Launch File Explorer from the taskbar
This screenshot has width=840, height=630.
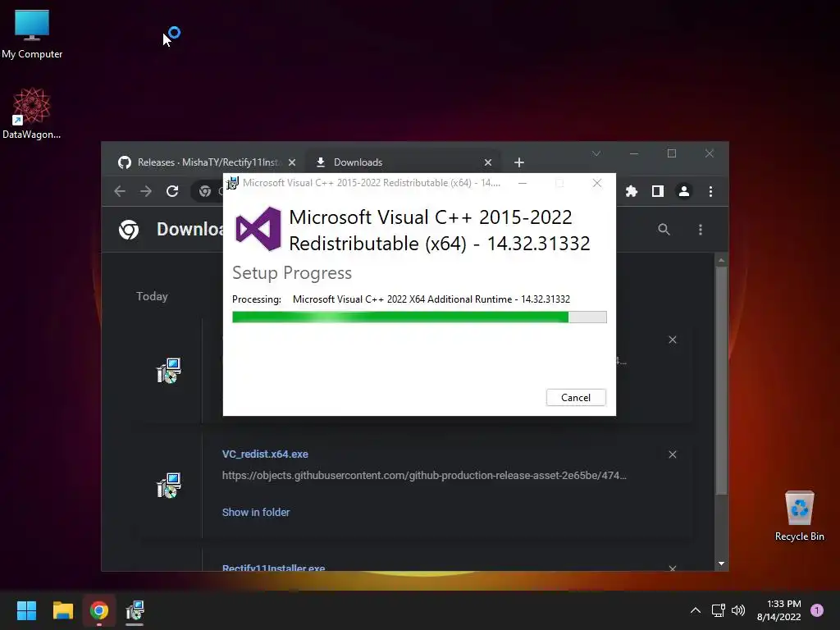62,610
